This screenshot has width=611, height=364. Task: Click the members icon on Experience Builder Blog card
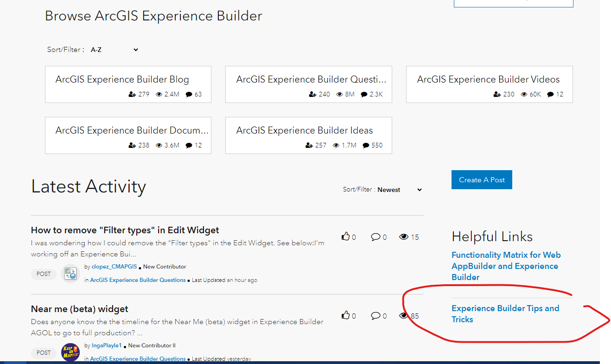tap(131, 94)
